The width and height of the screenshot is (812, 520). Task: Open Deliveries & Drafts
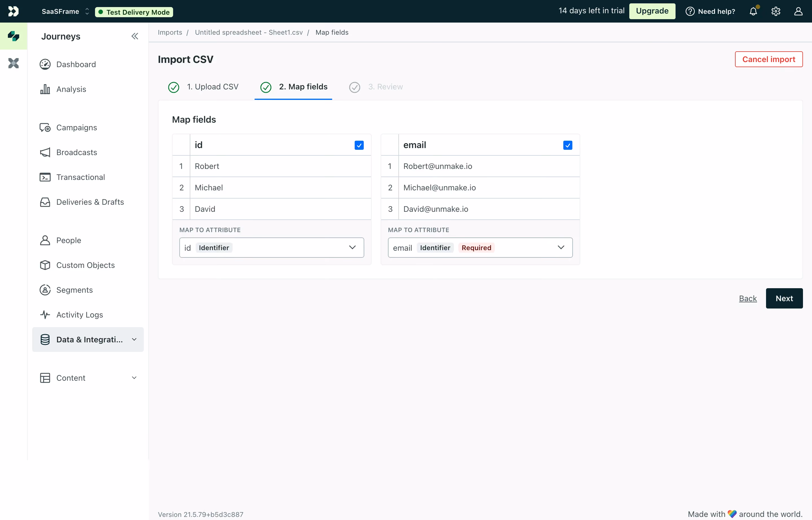point(88,202)
